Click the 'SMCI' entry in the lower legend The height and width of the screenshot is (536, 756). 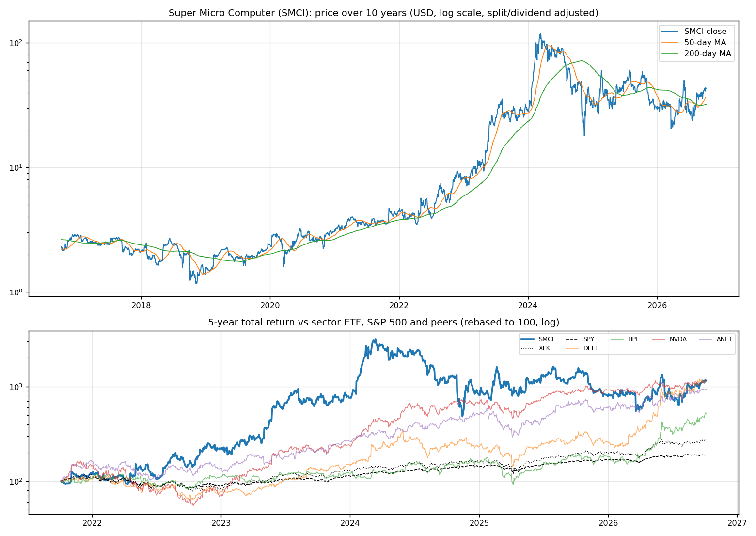537,339
